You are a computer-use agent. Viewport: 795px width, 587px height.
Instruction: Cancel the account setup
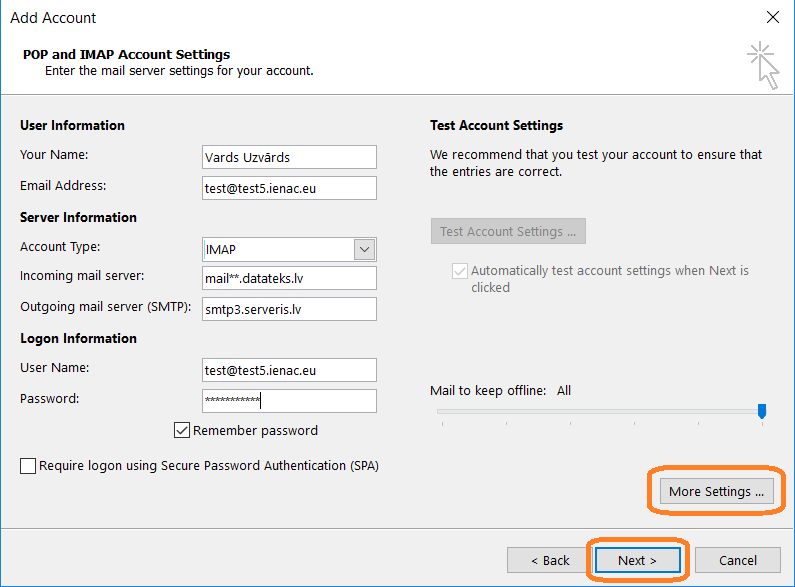tap(738, 560)
